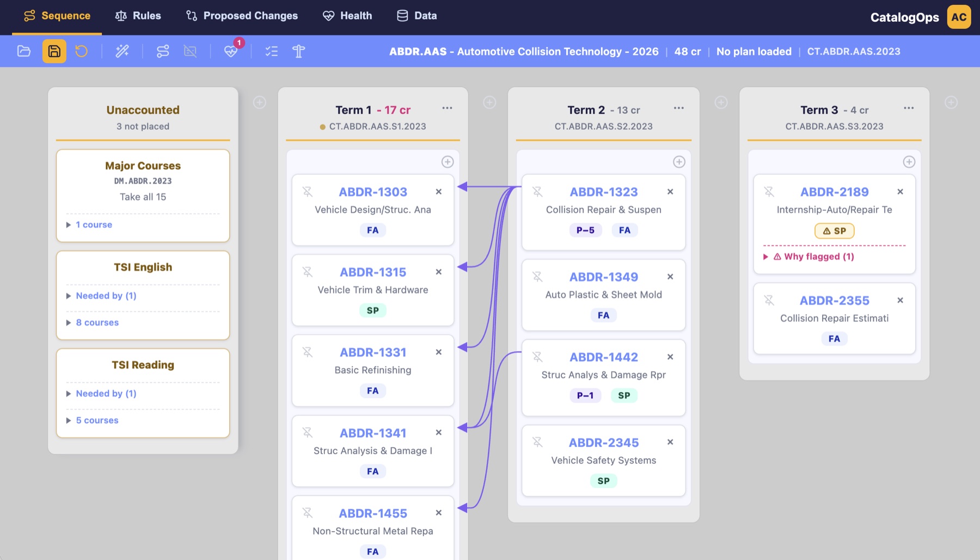The image size is (980, 560).
Task: Remove ABDR-2345 with its X
Action: pyautogui.click(x=670, y=442)
